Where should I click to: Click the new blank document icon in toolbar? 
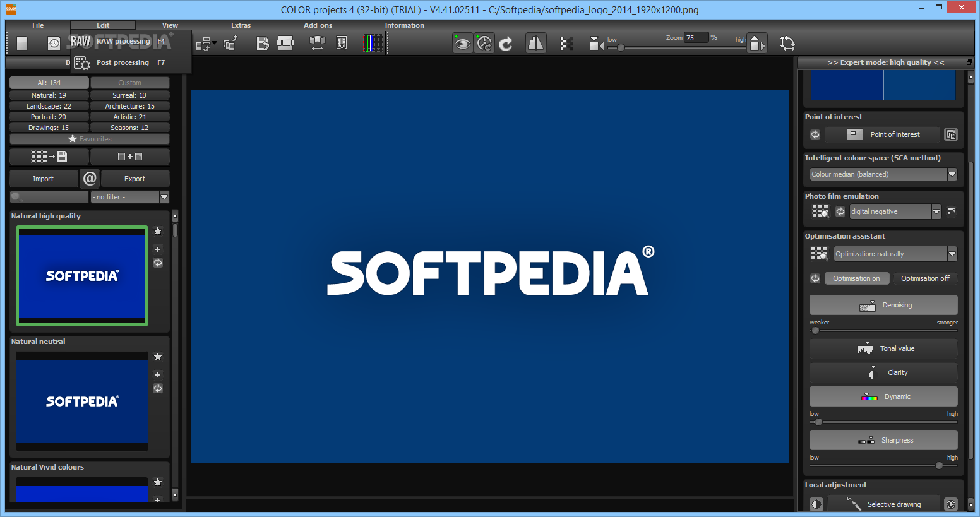point(22,43)
